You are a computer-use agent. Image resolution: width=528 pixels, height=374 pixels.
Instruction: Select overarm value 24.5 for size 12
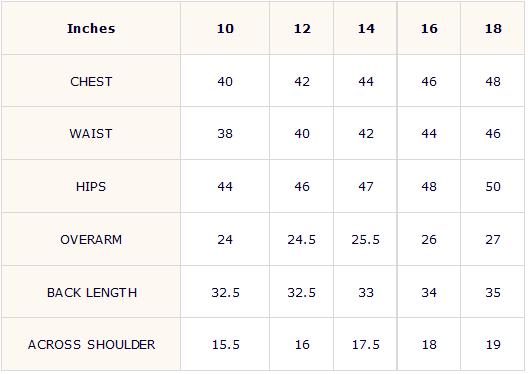click(302, 240)
